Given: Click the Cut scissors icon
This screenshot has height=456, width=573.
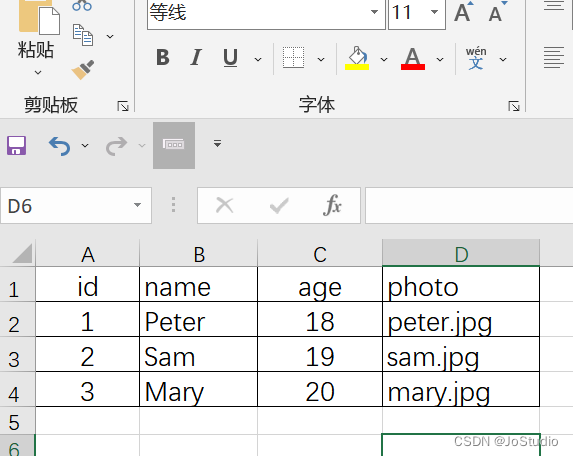Looking at the screenshot, I should [x=82, y=5].
